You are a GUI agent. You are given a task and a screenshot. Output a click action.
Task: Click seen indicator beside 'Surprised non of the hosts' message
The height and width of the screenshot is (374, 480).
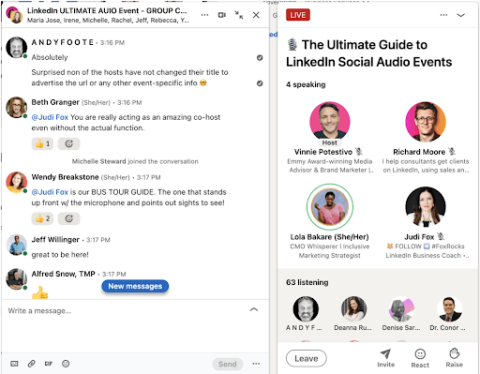point(260,83)
